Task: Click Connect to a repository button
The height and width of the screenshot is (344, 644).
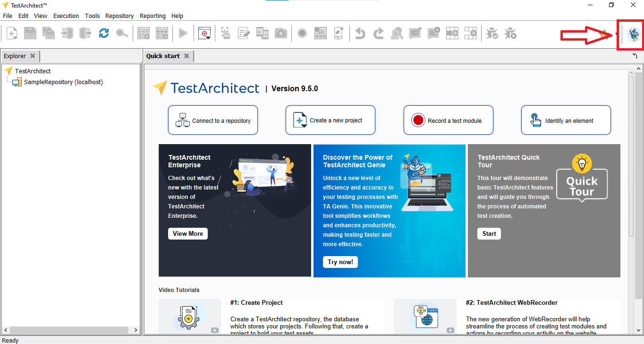Action: tap(213, 120)
